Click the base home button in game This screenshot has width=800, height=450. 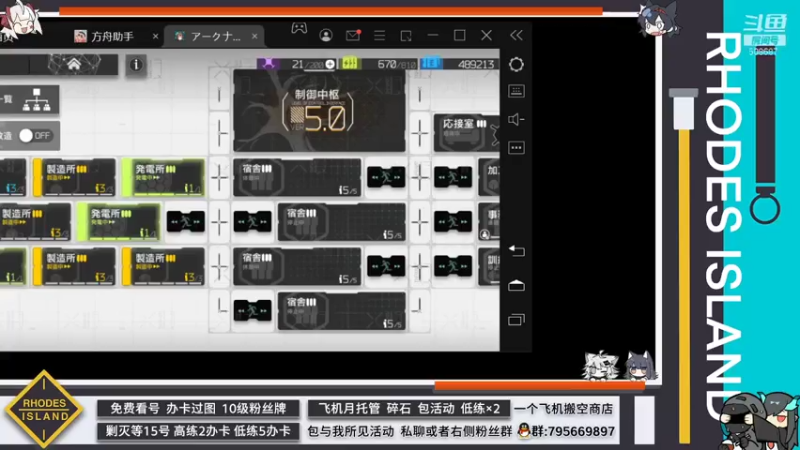coord(74,64)
